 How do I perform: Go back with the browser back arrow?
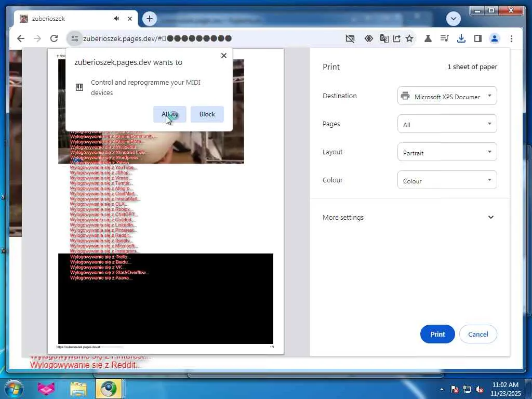coord(21,38)
